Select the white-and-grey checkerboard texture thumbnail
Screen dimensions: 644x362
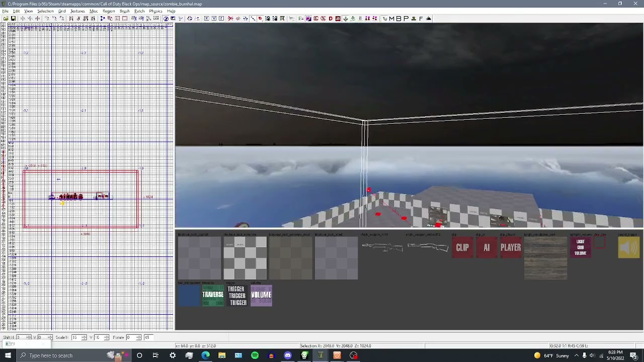245,258
